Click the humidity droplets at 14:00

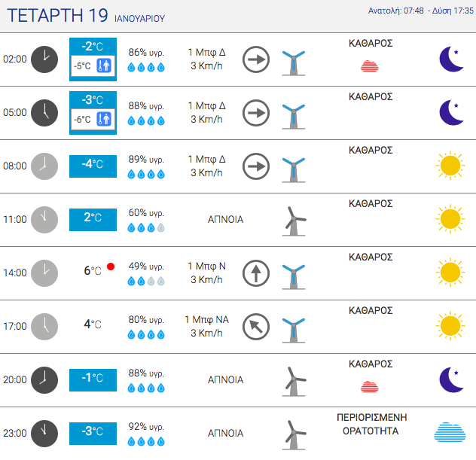(146, 282)
